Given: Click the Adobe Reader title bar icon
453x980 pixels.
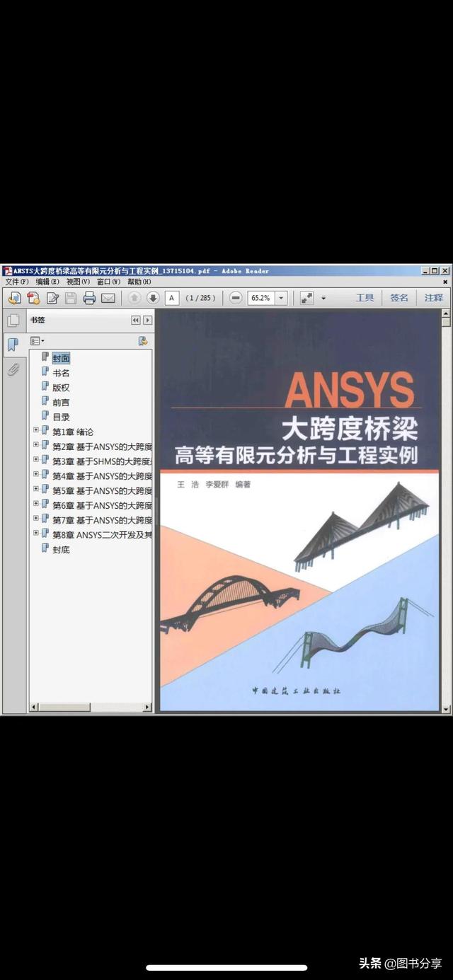Looking at the screenshot, I should (7, 270).
